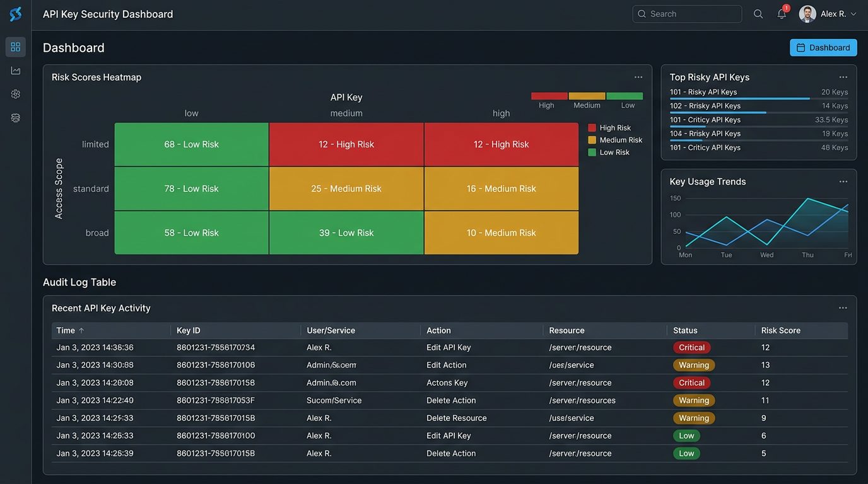Click the blue Dashboard button
This screenshot has width=868, height=484.
tap(823, 47)
